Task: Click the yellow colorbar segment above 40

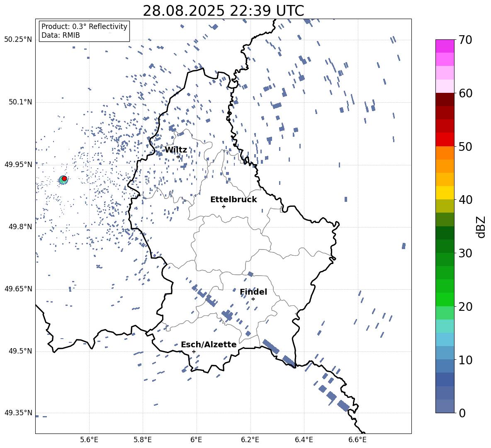Action: [x=445, y=193]
